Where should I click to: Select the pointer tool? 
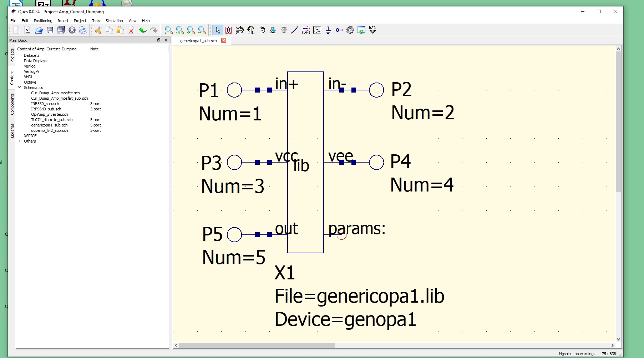218,30
